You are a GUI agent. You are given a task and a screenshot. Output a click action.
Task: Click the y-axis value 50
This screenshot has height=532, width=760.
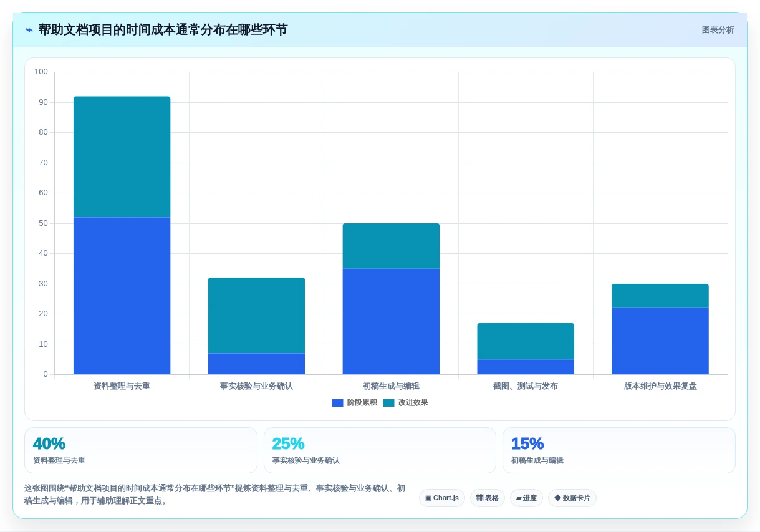coord(43,223)
